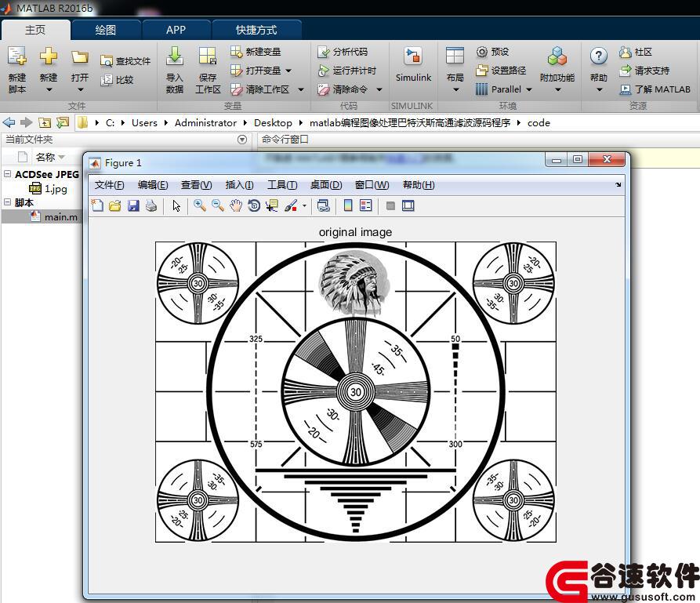Expand the 打开 dropdown arrow
This screenshot has width=700, height=603.
point(81,89)
